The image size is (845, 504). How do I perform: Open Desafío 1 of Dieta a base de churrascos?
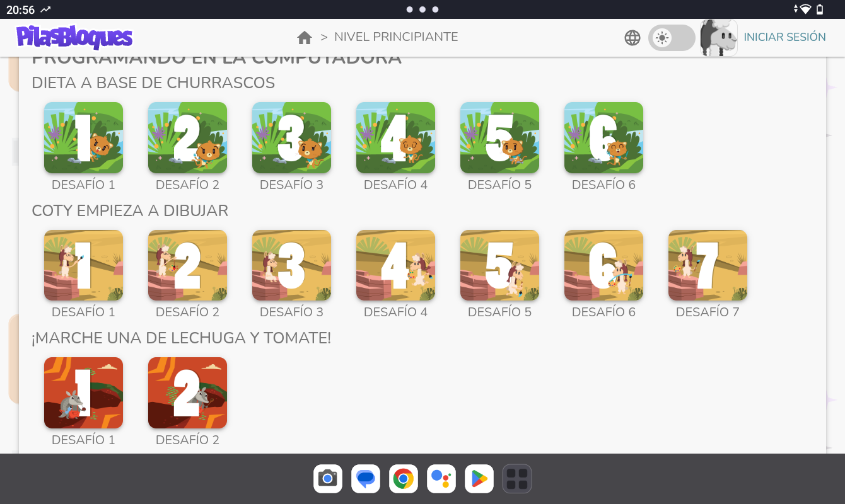[83, 138]
